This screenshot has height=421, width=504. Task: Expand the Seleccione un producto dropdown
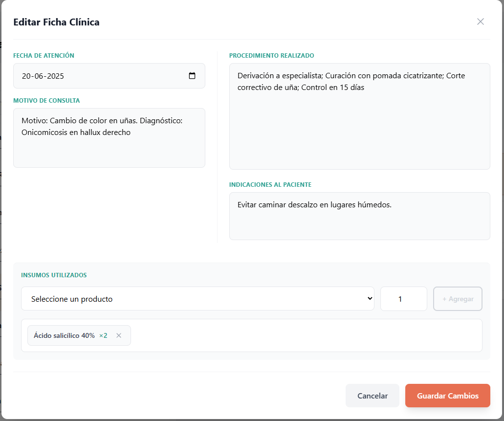[197, 299]
